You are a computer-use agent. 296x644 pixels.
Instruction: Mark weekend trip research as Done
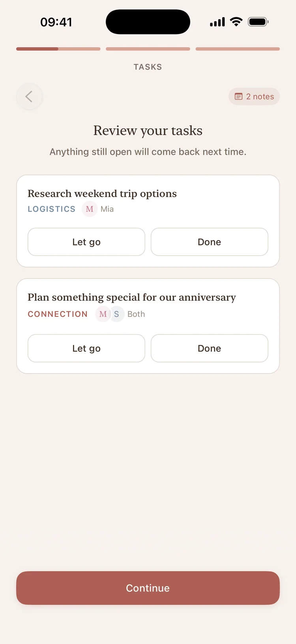tap(209, 242)
